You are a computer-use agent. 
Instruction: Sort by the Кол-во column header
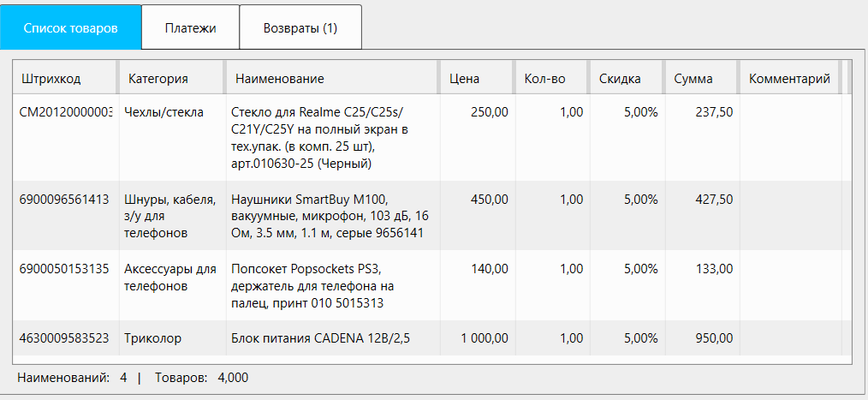(x=544, y=79)
